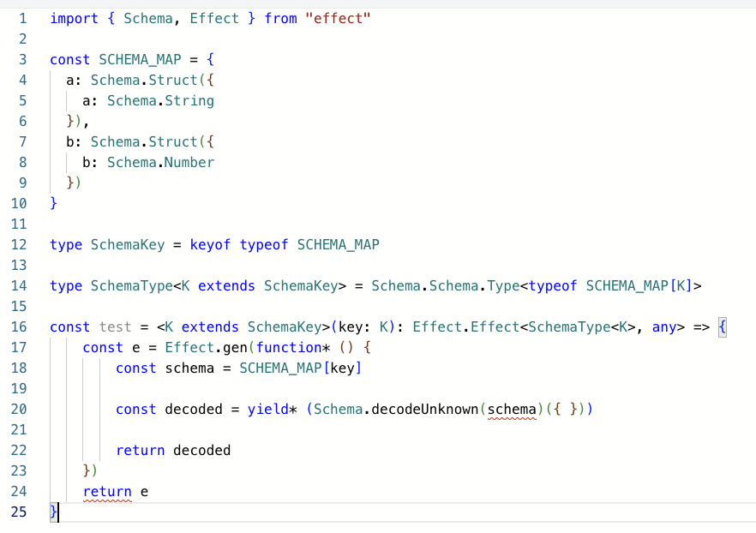The height and width of the screenshot is (533, 756).
Task: Click line number 3 in the gutter
Action: click(x=22, y=59)
